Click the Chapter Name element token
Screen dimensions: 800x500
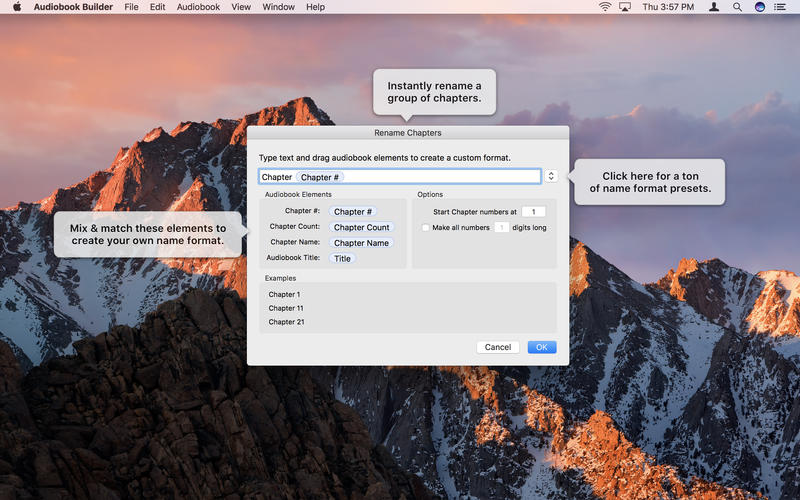point(361,243)
